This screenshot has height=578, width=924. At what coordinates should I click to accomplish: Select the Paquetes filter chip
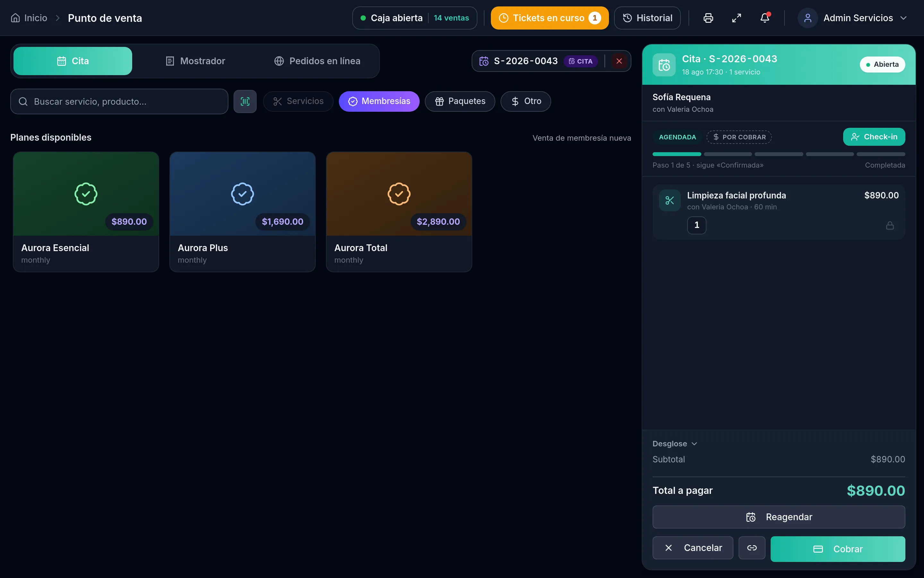(x=460, y=101)
